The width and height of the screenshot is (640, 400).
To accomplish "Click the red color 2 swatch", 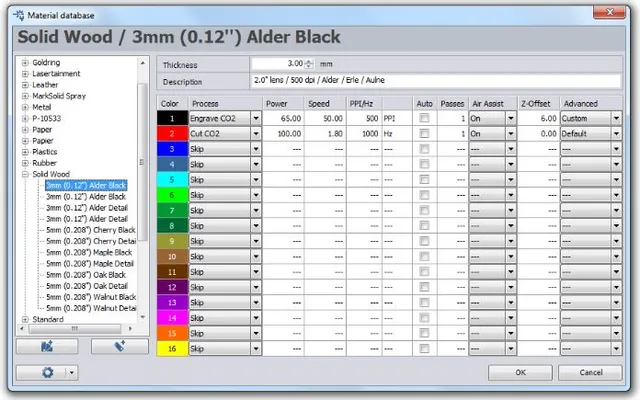I will click(171, 133).
